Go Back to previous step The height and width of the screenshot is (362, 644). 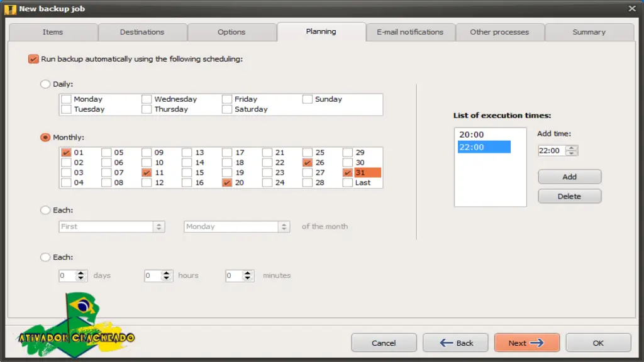coord(456,343)
